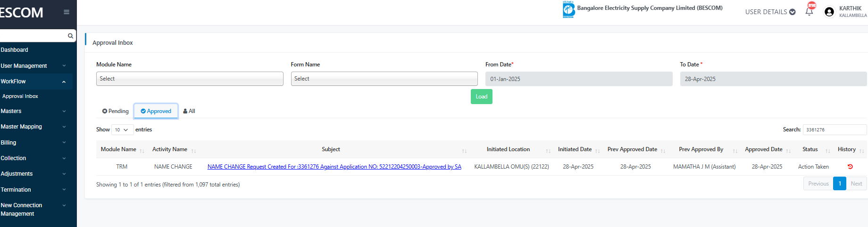Select page 1 in pagination

click(x=840, y=184)
